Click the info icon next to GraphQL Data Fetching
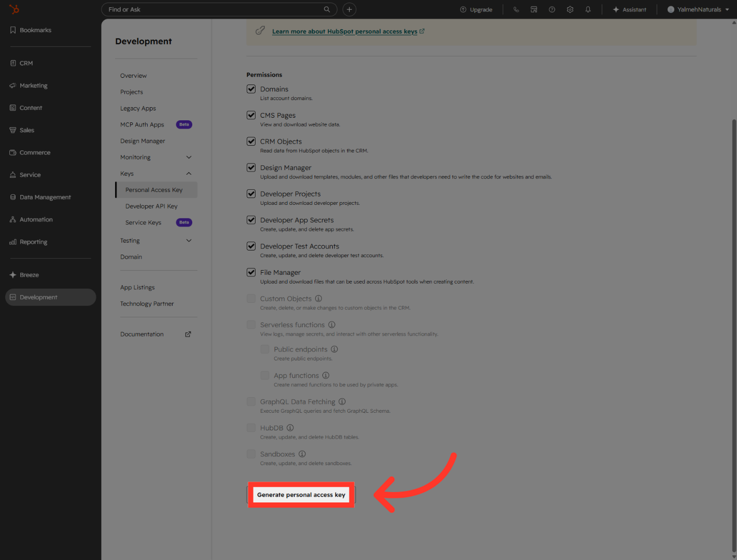The height and width of the screenshot is (560, 737). point(342,402)
